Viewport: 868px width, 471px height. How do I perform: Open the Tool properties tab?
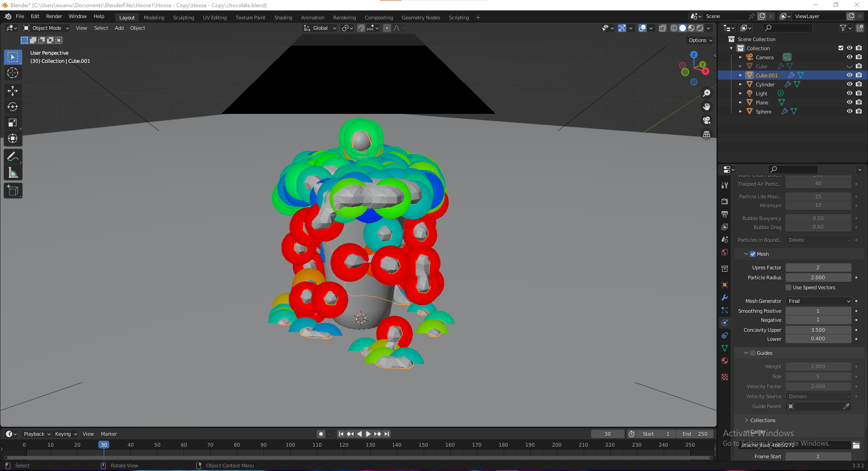[x=725, y=185]
